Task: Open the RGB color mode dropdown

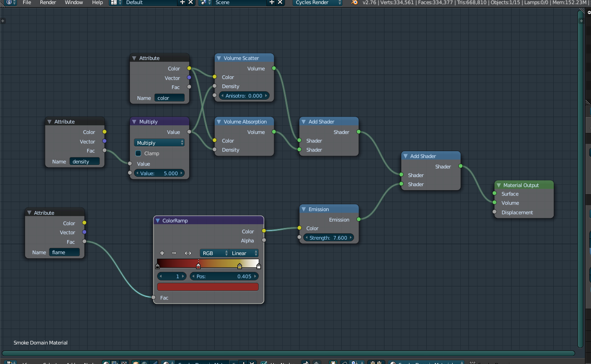Action: tap(215, 253)
